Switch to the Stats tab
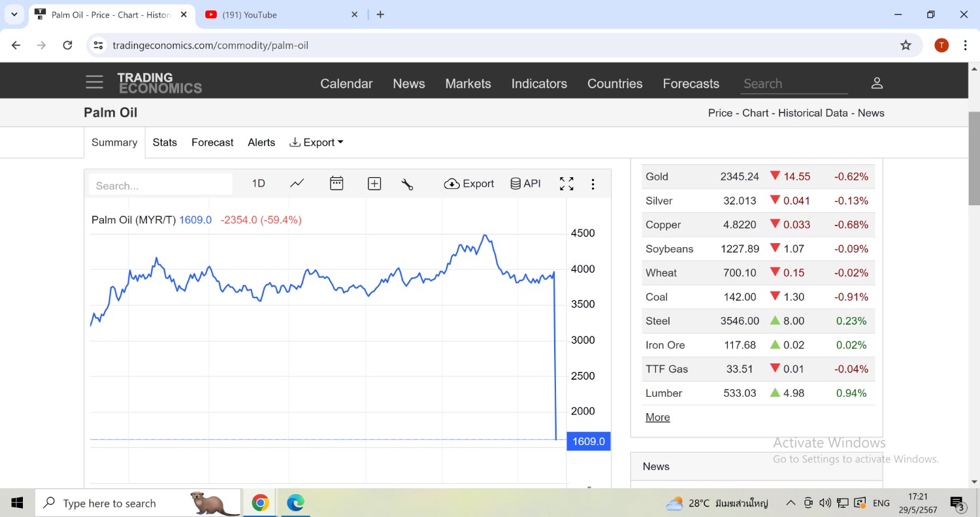The width and height of the screenshot is (980, 517). (165, 142)
